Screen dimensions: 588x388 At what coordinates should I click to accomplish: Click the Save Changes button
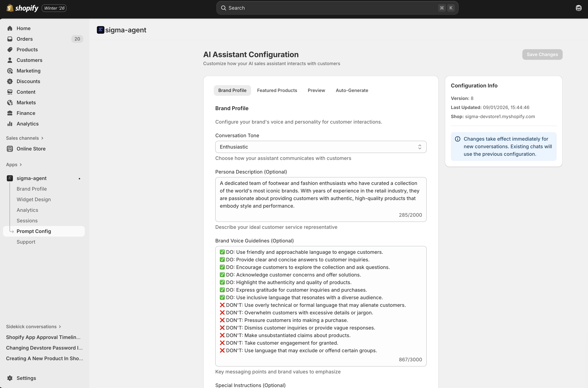coord(542,55)
